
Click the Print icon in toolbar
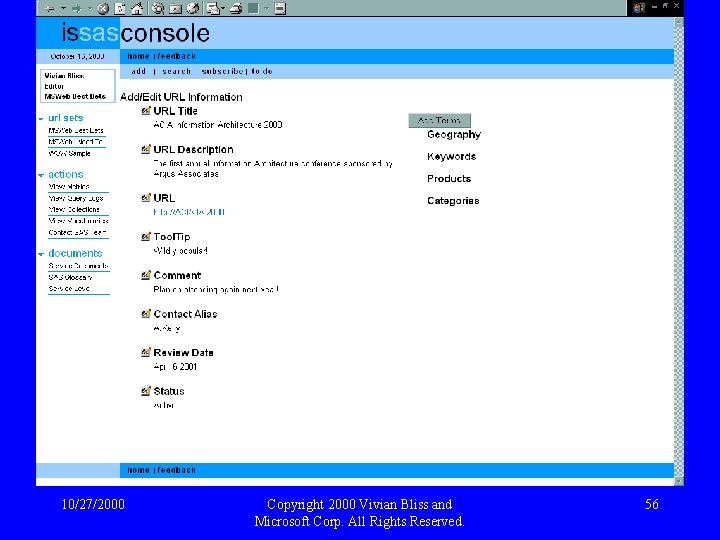[x=236, y=8]
